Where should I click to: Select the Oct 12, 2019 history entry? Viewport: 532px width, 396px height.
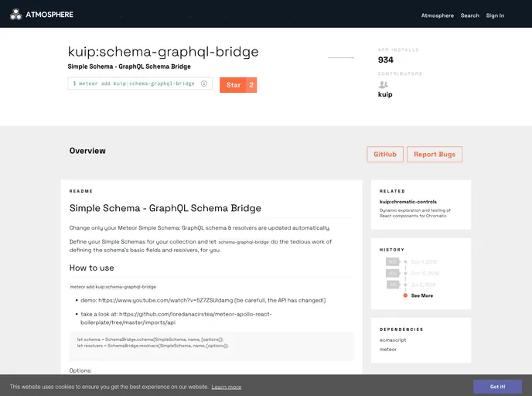click(x=425, y=273)
